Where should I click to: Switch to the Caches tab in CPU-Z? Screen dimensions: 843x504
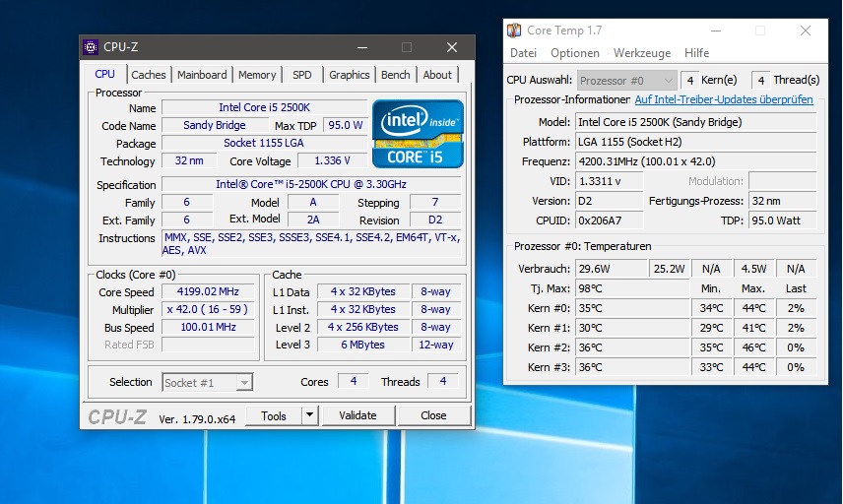pos(149,75)
